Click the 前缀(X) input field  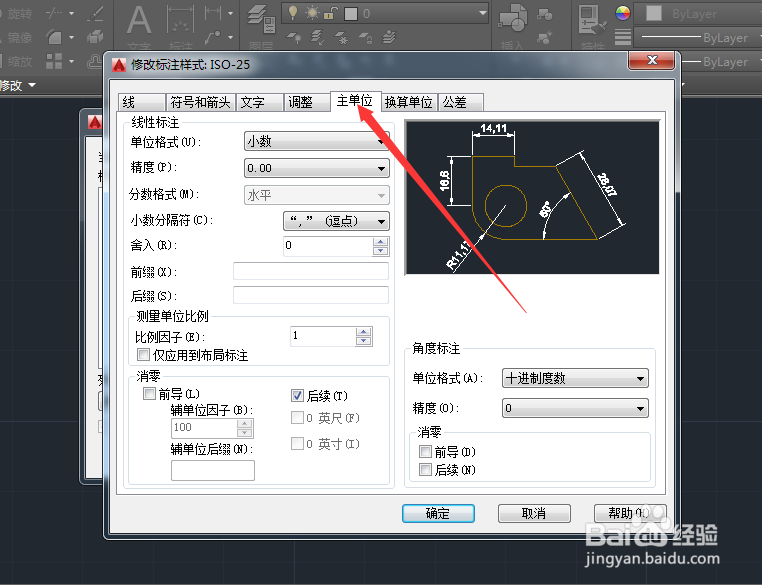coord(311,271)
